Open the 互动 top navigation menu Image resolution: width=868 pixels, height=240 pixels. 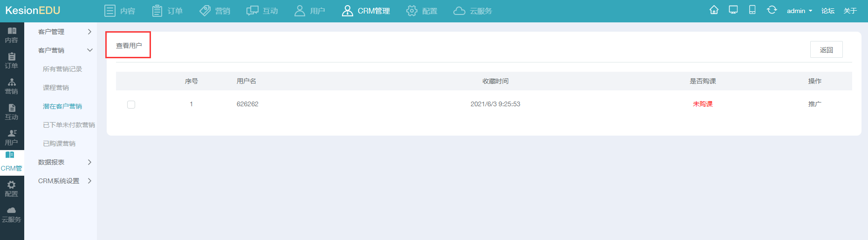pyautogui.click(x=262, y=11)
